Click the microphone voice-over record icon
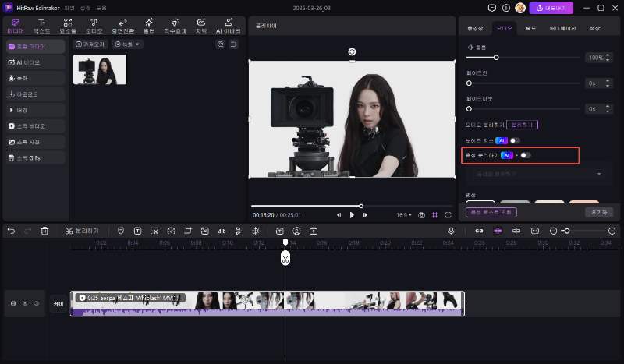Screen dimensions: 624x364 click(451, 231)
